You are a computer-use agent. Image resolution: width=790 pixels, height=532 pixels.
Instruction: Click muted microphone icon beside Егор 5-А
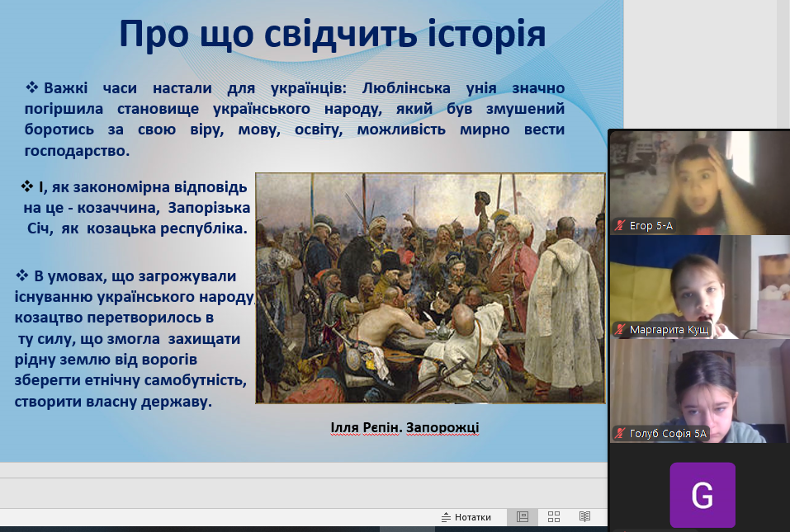click(x=620, y=225)
